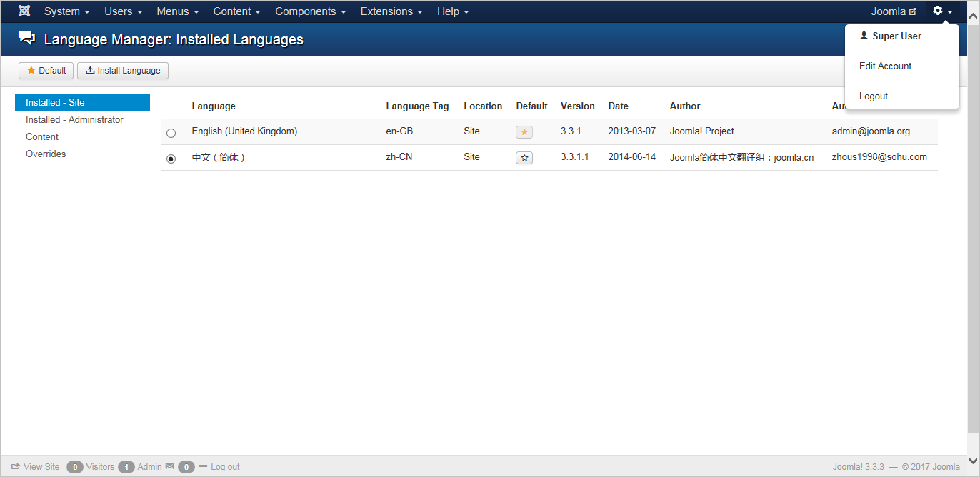Open the Components menu
Viewport: 980px width, 477px height.
tap(311, 11)
